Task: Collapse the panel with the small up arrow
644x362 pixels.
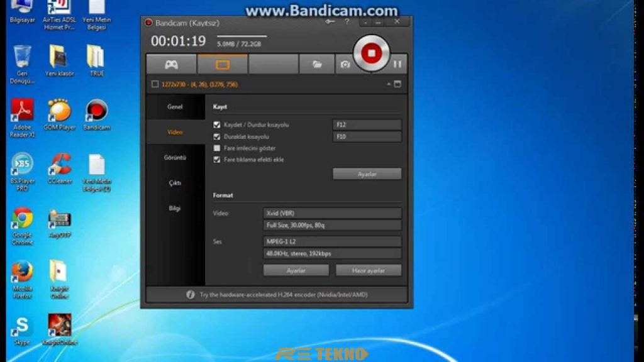Action: [389, 84]
